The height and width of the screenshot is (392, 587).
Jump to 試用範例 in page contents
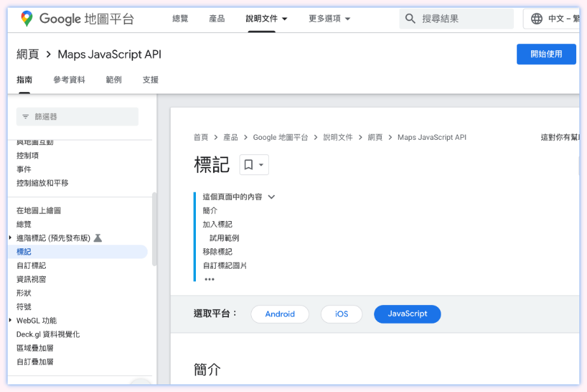coord(224,238)
